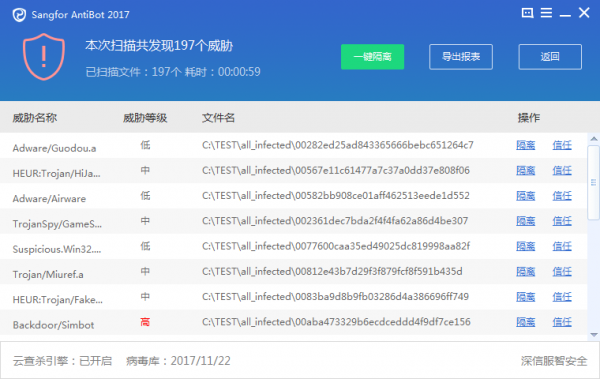The width and height of the screenshot is (600, 379).
Task: Click the 文件名 column header
Action: point(218,118)
